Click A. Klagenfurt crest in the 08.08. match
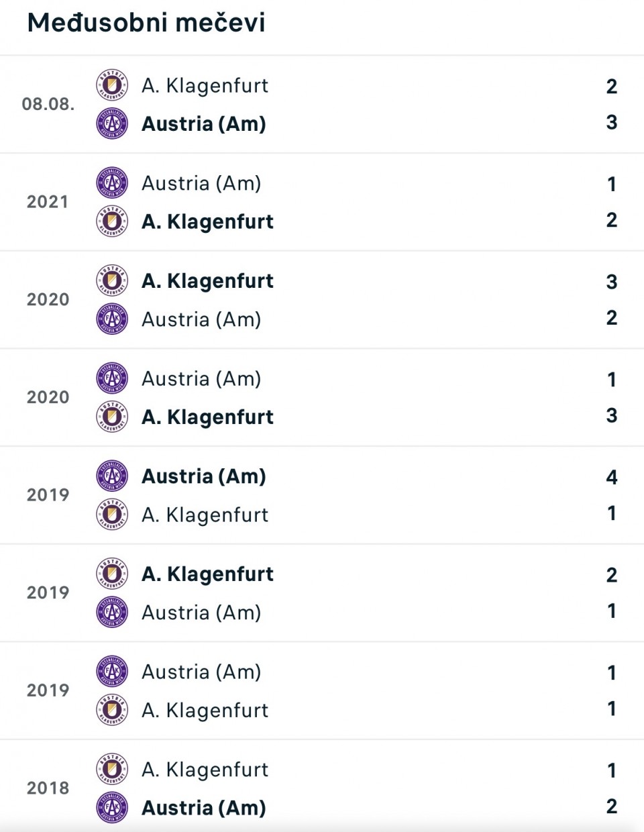The image size is (644, 832). point(112,85)
